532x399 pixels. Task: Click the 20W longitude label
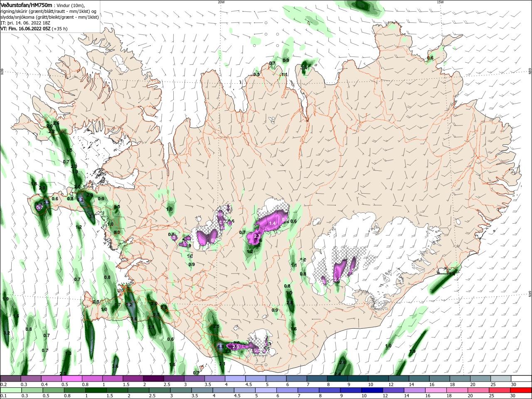coord(221,2)
